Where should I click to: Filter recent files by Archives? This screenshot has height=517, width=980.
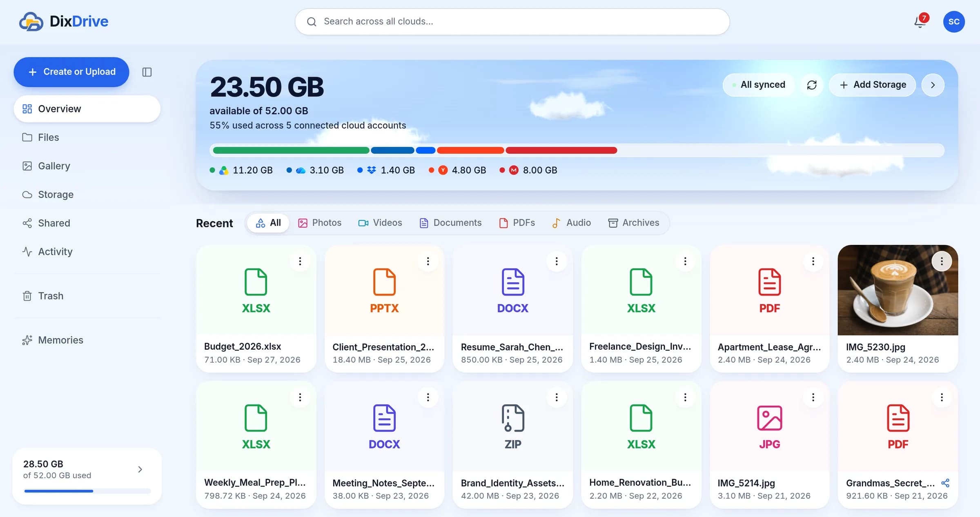click(634, 223)
